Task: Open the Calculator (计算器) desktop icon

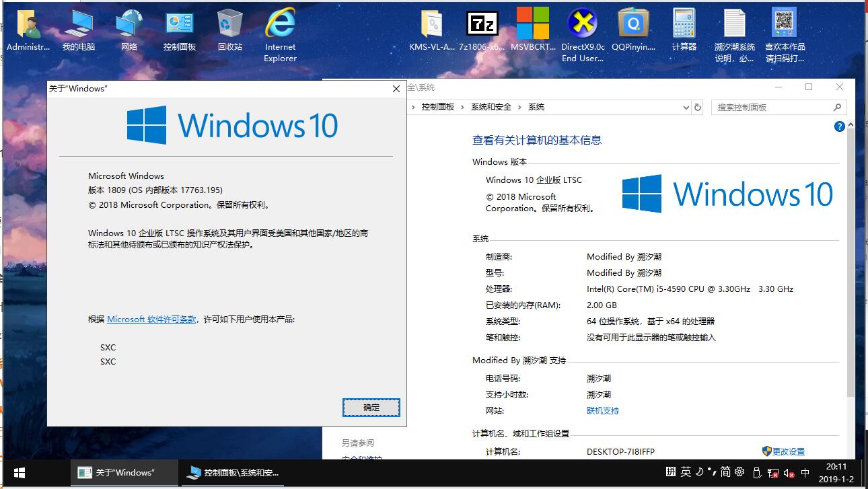Action: (684, 25)
